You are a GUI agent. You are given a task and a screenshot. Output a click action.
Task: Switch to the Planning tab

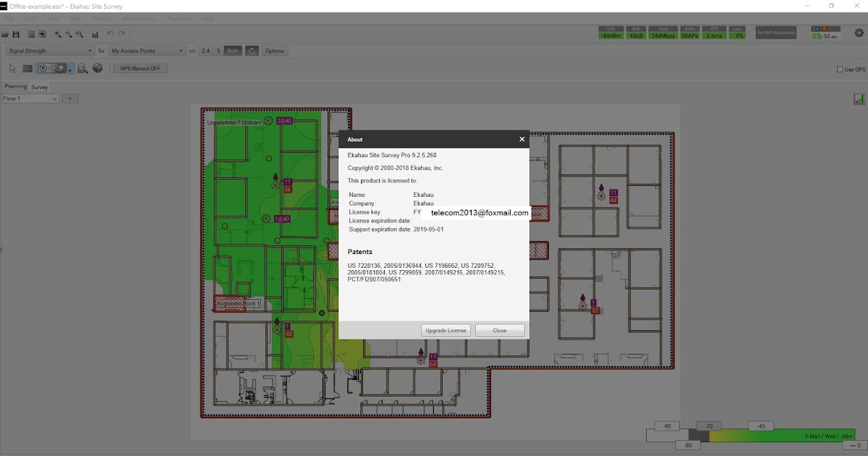coord(15,86)
